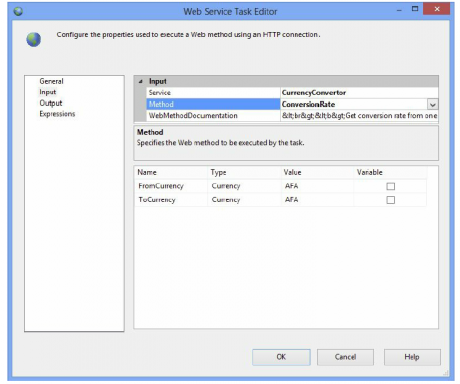Select the General page
The height and width of the screenshot is (384, 460).
point(51,81)
